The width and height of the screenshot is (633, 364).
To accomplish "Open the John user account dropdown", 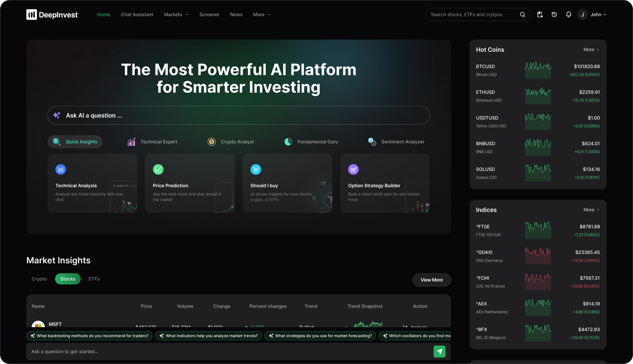I will (x=592, y=15).
